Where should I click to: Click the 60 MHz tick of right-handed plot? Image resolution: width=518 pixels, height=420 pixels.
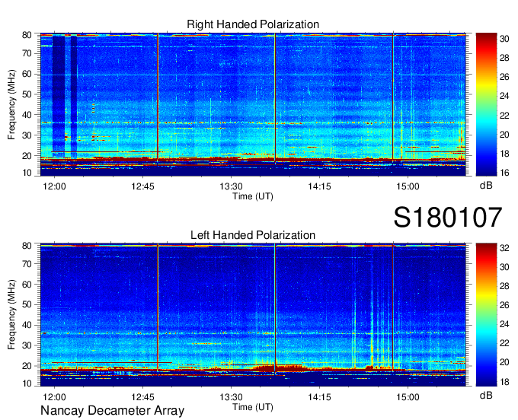click(27, 74)
